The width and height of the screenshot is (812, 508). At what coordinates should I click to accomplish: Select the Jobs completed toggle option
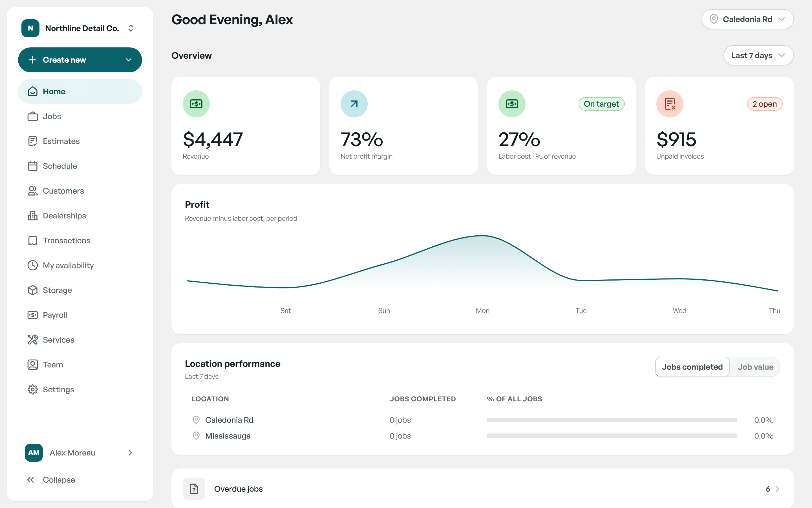coord(692,367)
